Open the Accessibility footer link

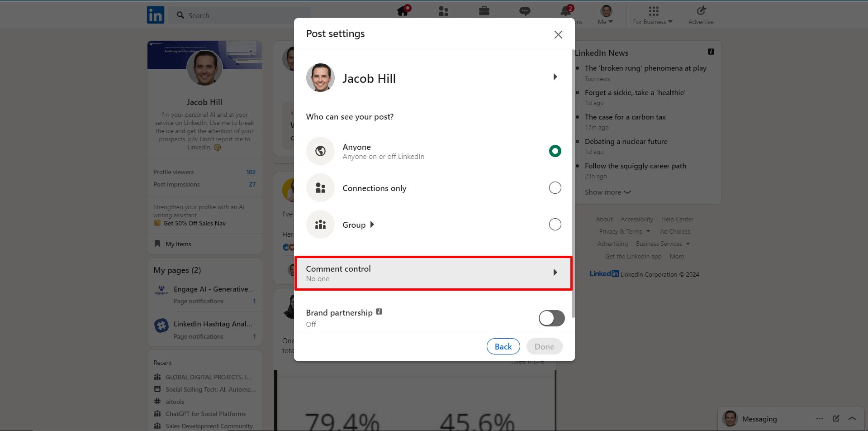(637, 219)
